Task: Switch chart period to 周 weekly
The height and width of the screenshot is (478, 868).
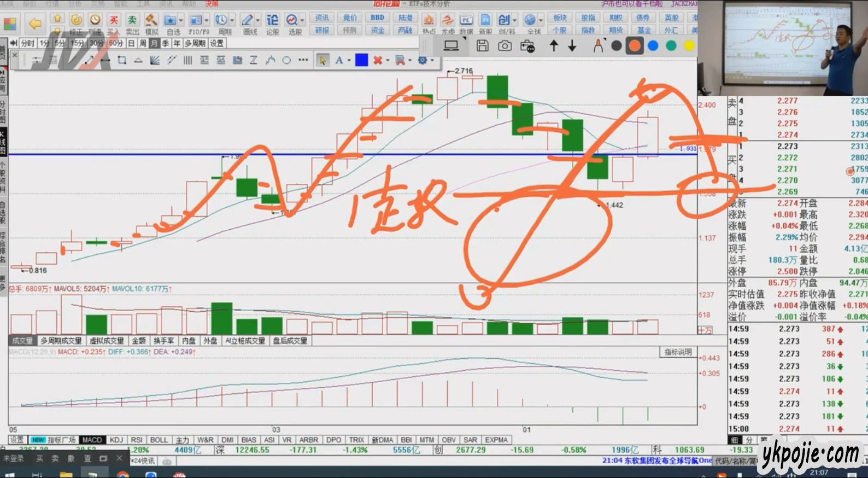Action: (143, 43)
